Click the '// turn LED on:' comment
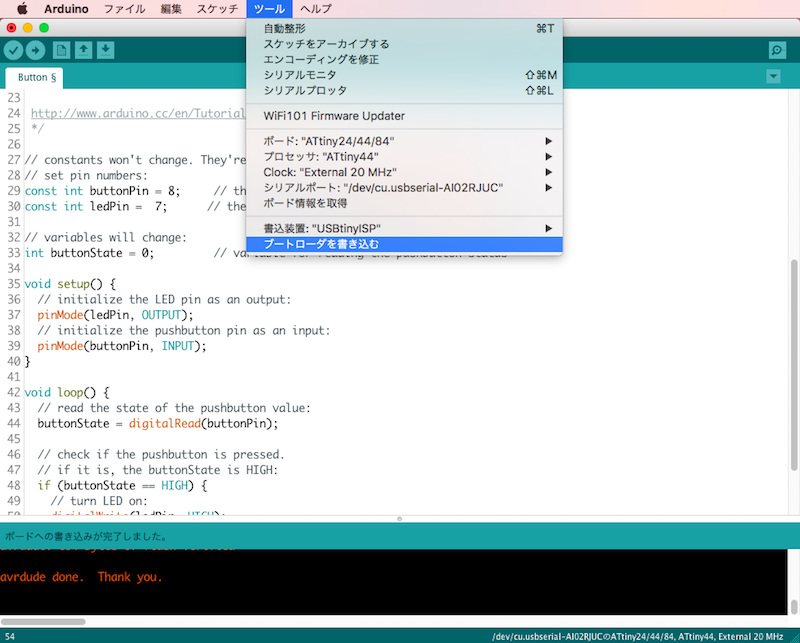This screenshot has height=643, width=800. coord(99,501)
